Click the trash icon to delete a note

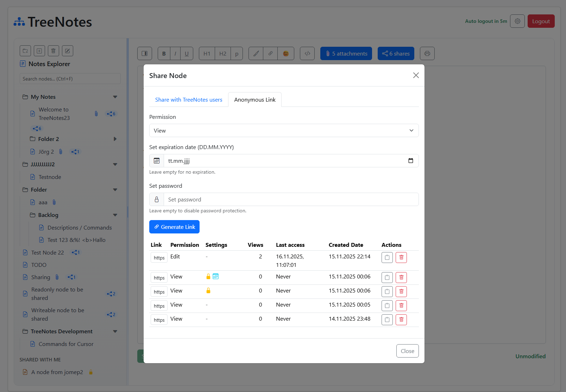coord(53,51)
